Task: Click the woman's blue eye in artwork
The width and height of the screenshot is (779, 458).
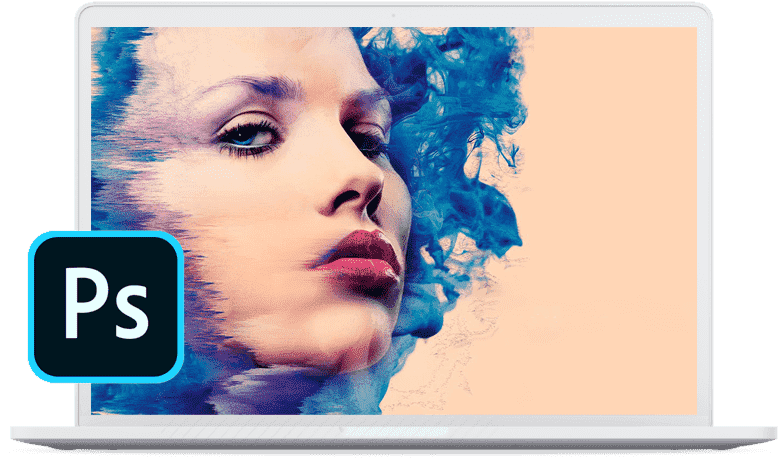Action: coord(247,136)
